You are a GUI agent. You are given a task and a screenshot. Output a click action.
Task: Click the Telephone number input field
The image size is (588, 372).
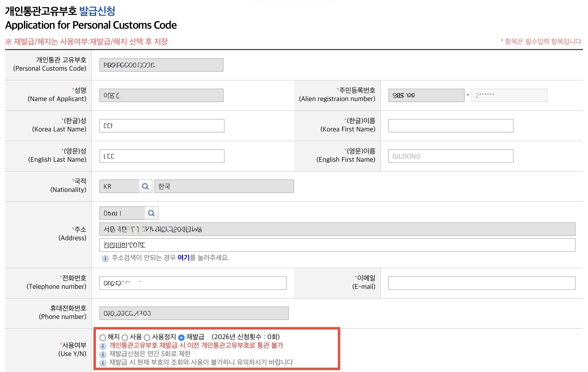click(x=193, y=283)
